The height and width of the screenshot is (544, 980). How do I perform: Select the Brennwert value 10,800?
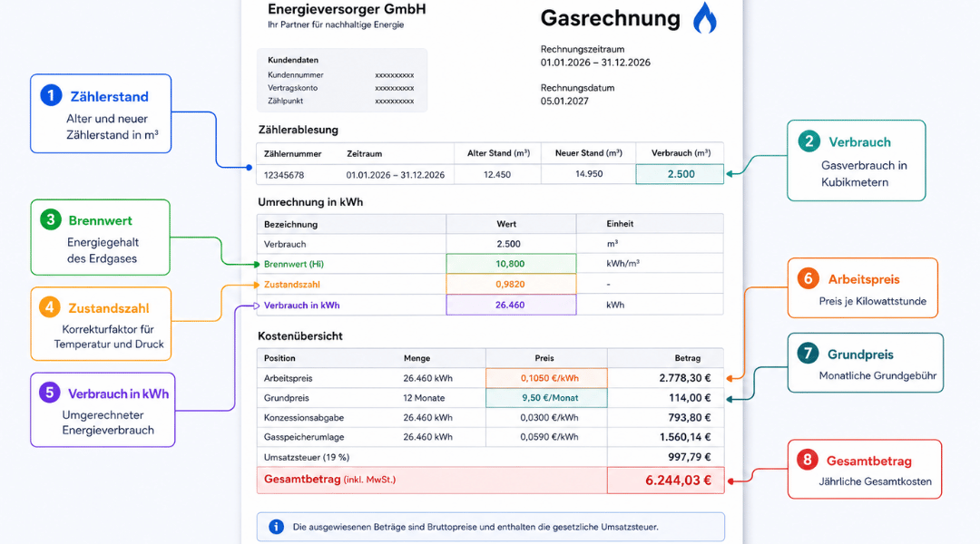click(x=511, y=264)
